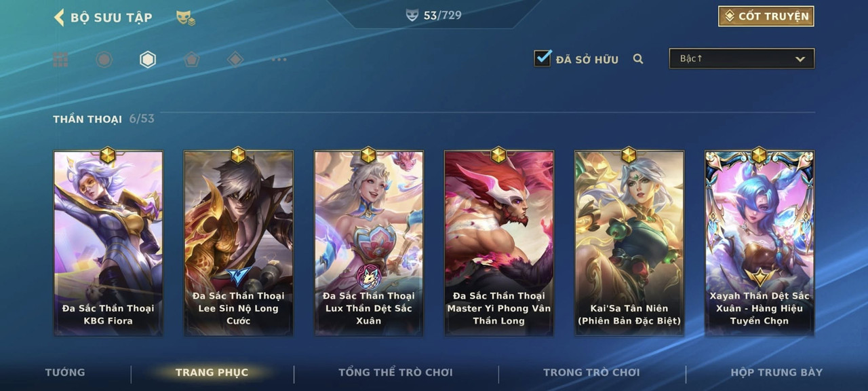Open the masks and coins icon
Image resolution: width=868 pixels, height=391 pixels.
pos(186,18)
